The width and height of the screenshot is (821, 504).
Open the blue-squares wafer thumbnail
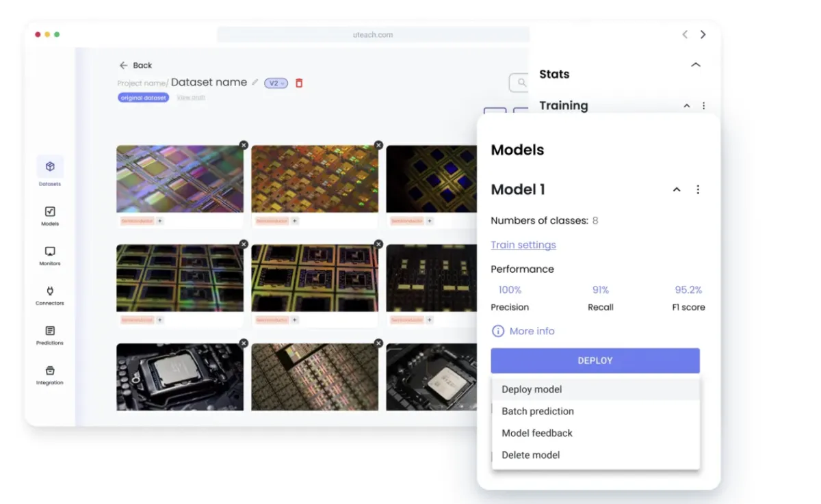click(431, 178)
